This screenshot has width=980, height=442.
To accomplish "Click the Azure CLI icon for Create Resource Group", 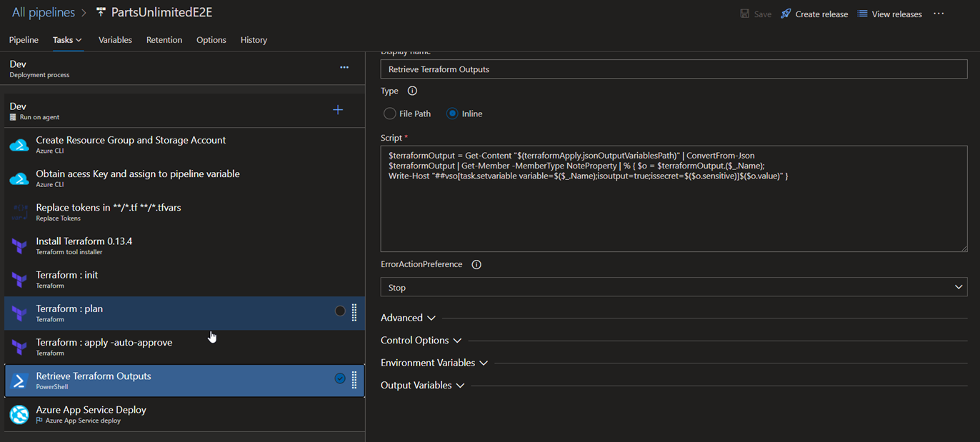I will [x=19, y=145].
